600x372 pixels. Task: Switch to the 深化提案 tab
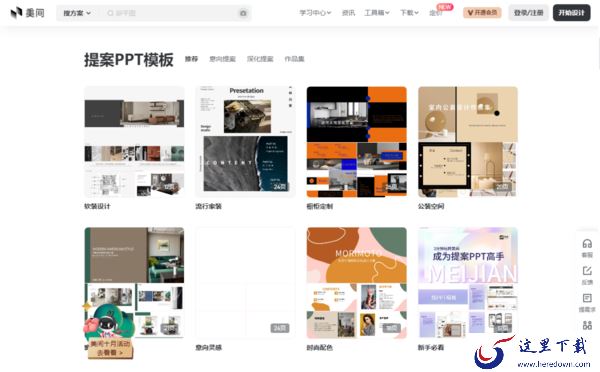point(260,59)
